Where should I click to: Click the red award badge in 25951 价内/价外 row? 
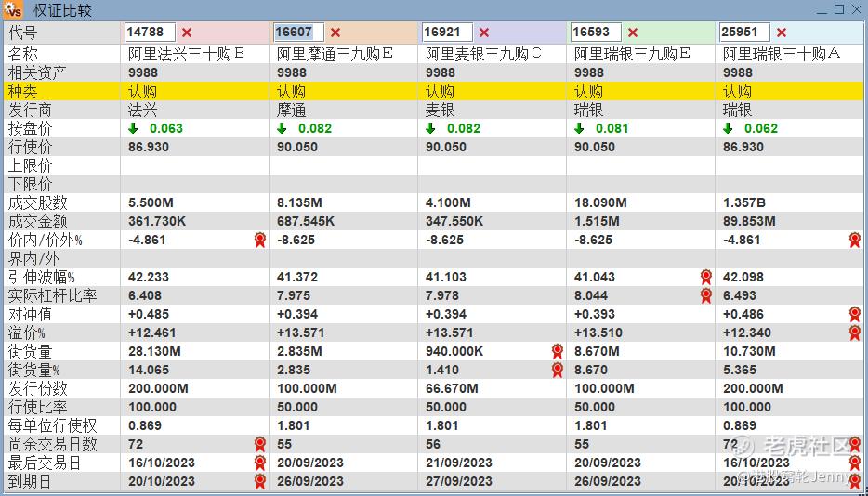pos(855,240)
